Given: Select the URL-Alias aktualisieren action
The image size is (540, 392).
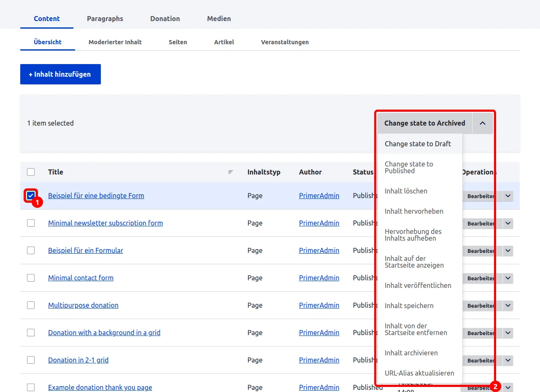Looking at the screenshot, I should pos(420,373).
